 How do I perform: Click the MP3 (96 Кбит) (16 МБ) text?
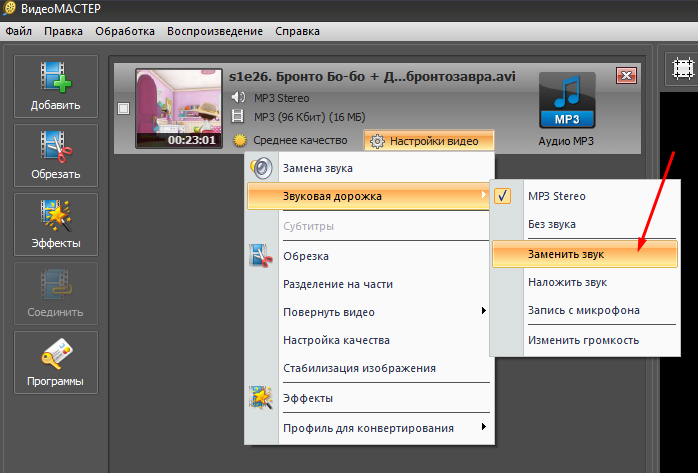309,117
